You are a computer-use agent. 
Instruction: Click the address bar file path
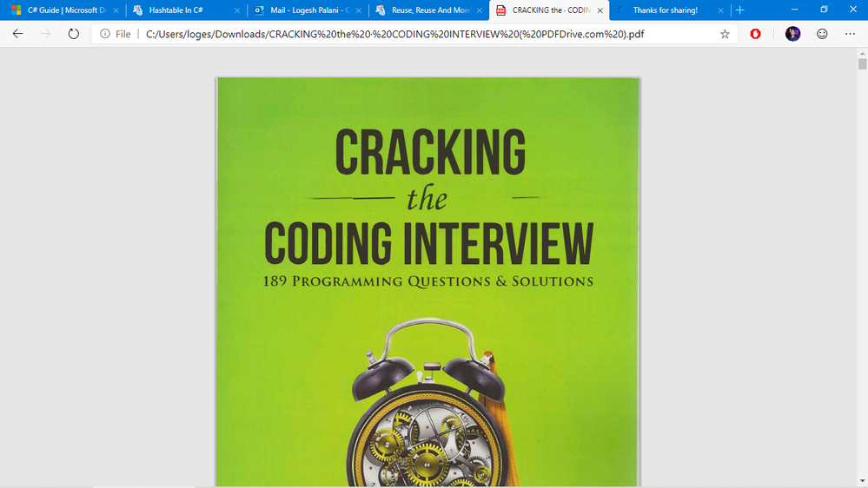tap(394, 35)
